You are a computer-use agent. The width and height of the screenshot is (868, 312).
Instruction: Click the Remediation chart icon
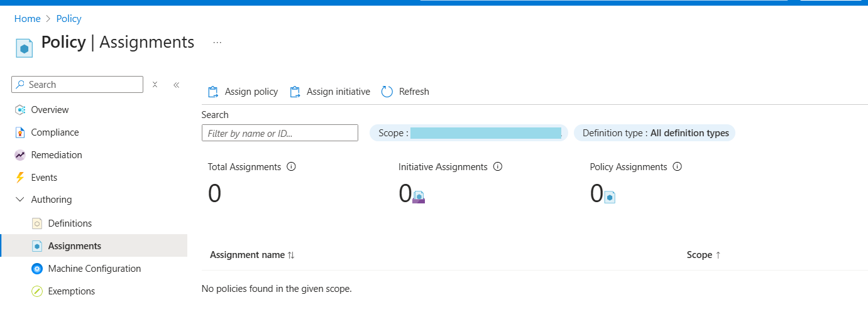pos(20,155)
